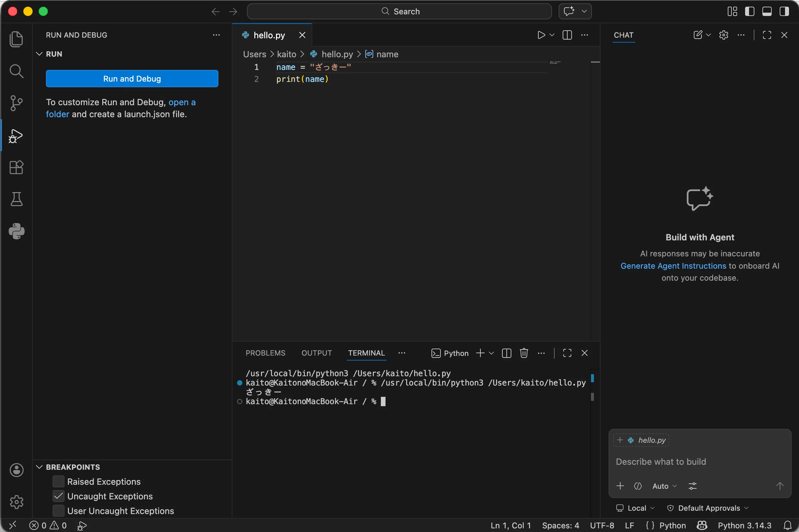The height and width of the screenshot is (532, 799).
Task: Open the Accounts menu icon
Action: [x=16, y=470]
